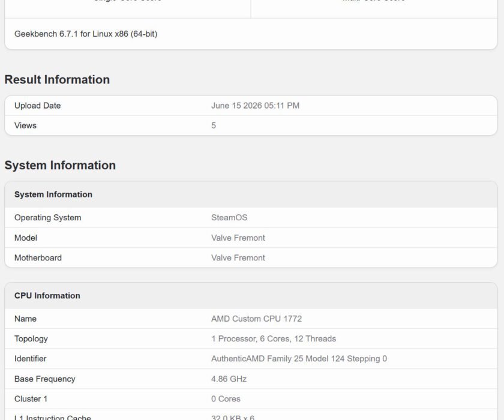Click the views count value '5'
Viewport: 504px width, 420px height.
pos(214,125)
